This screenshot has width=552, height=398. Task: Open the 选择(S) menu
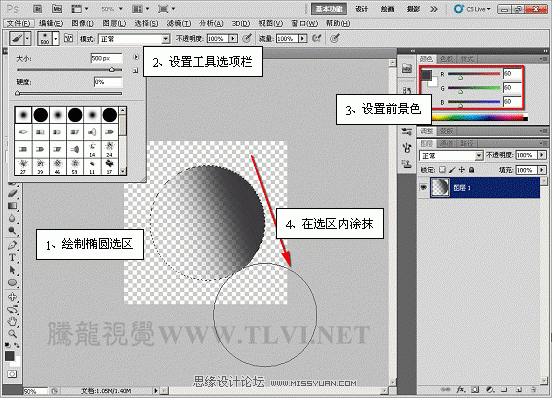click(146, 24)
